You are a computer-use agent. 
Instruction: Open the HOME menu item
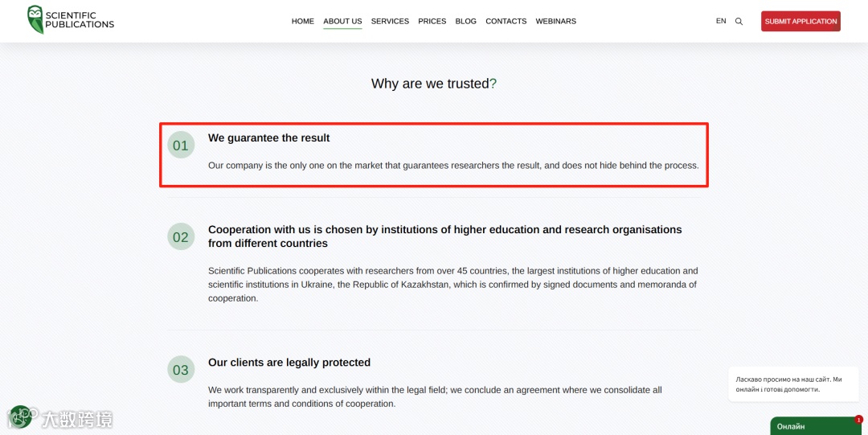tap(303, 21)
